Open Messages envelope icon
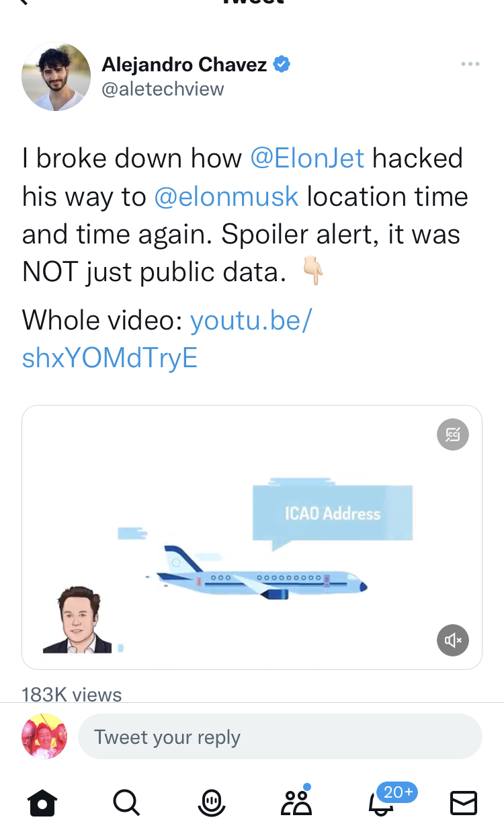The image size is (504, 836). coord(463,802)
